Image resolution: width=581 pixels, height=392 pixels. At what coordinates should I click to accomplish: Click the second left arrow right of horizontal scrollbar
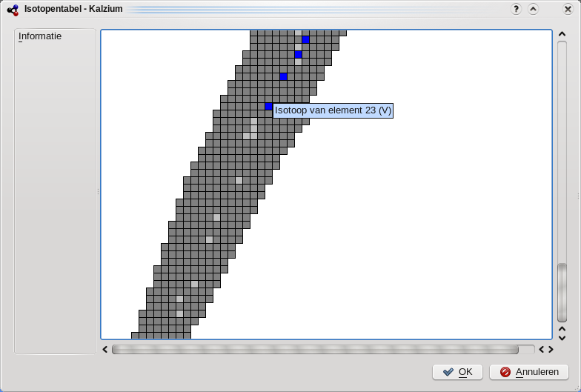point(542,350)
